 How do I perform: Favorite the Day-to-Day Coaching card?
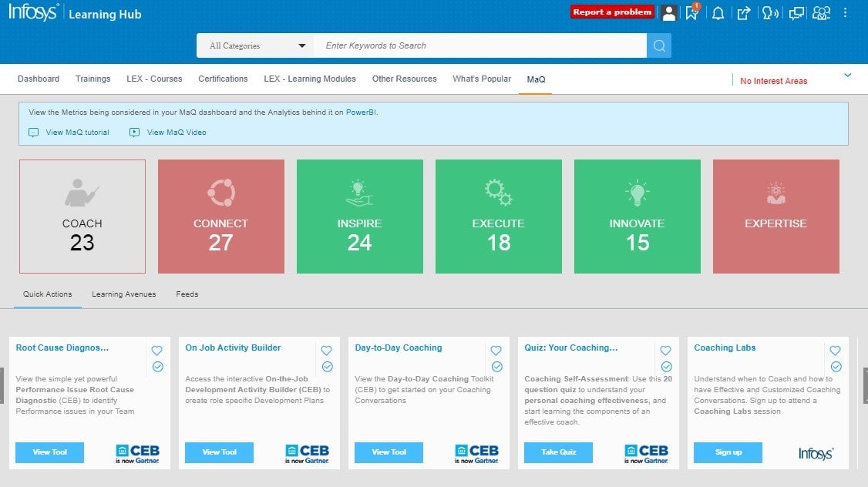[x=496, y=351]
